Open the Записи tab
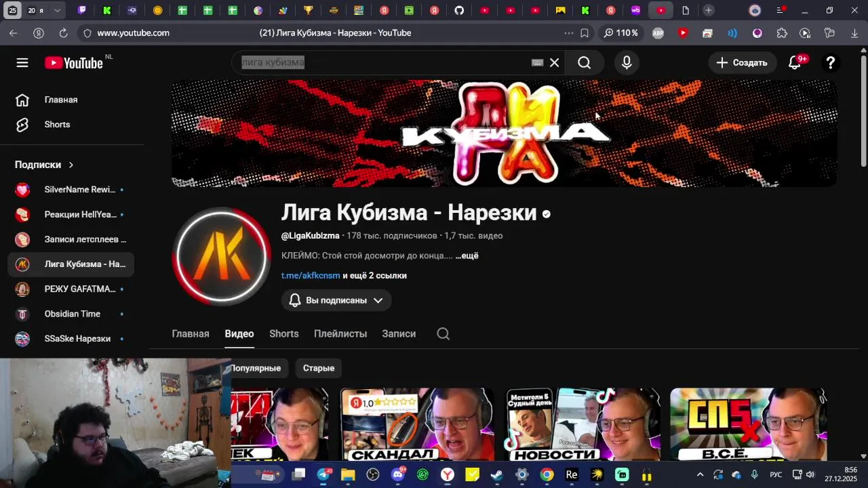The height and width of the screenshot is (488, 868). pos(399,333)
